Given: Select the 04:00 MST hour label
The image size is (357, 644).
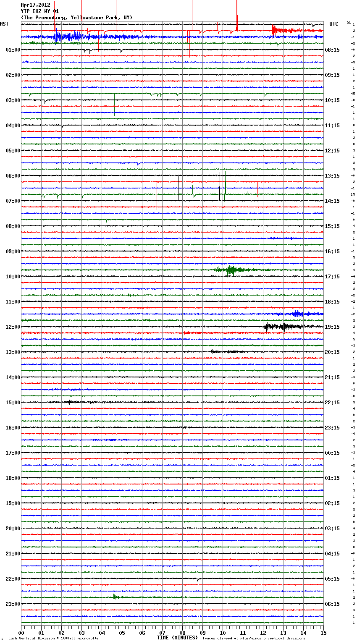Looking at the screenshot, I should [13, 126].
